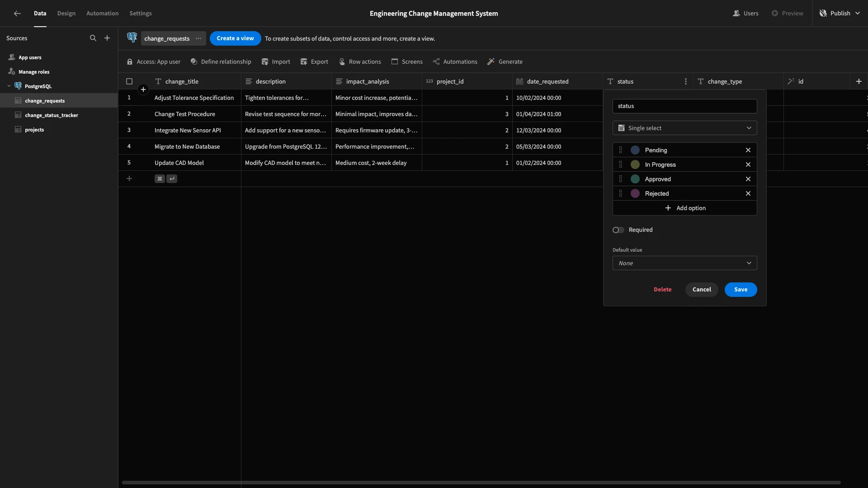The image size is (868, 488).
Task: Open status column menu dots
Action: pyautogui.click(x=686, y=81)
